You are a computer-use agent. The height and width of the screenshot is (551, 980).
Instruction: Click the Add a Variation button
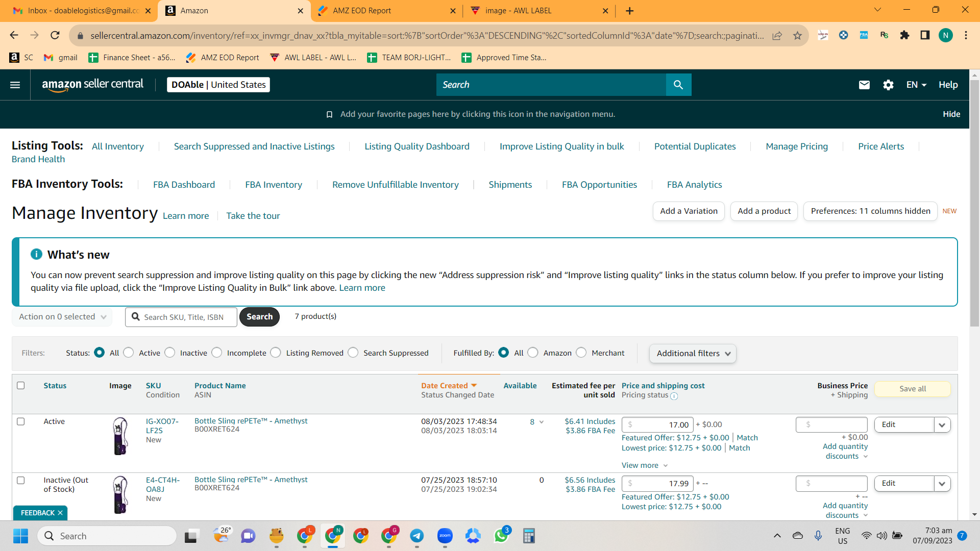coord(689,211)
